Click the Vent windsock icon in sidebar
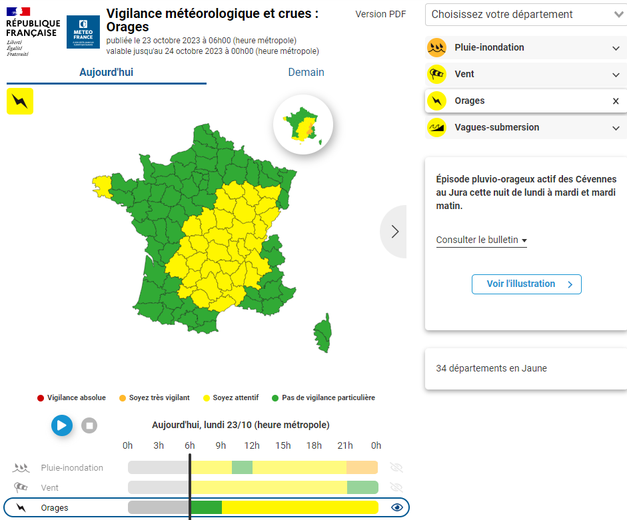The width and height of the screenshot is (627, 520). pos(437,74)
